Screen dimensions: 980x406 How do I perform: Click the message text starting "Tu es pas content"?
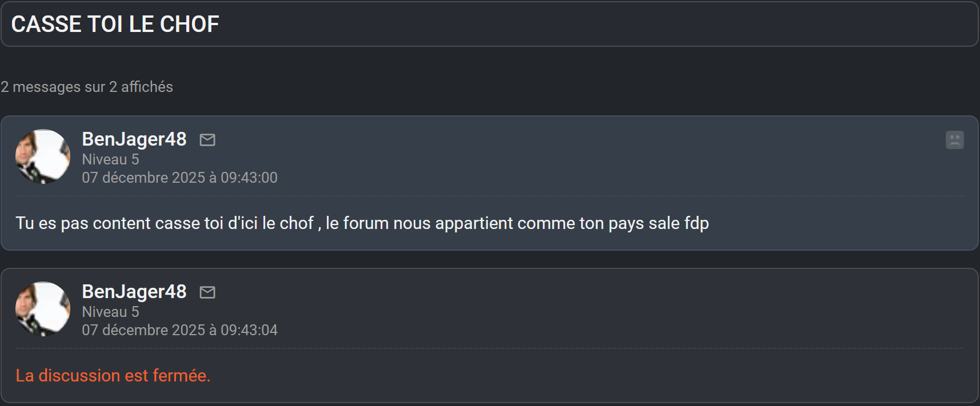click(x=362, y=223)
